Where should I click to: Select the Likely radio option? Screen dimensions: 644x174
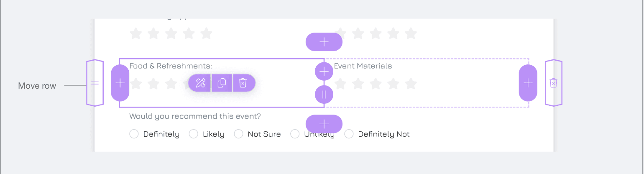[193, 134]
